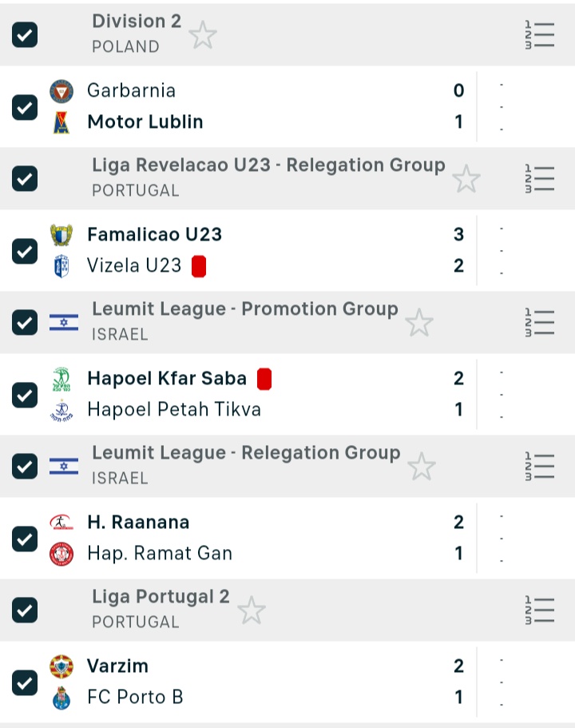Star the Leumit League Relegation Group
Image resolution: width=575 pixels, height=728 pixels.
(422, 467)
